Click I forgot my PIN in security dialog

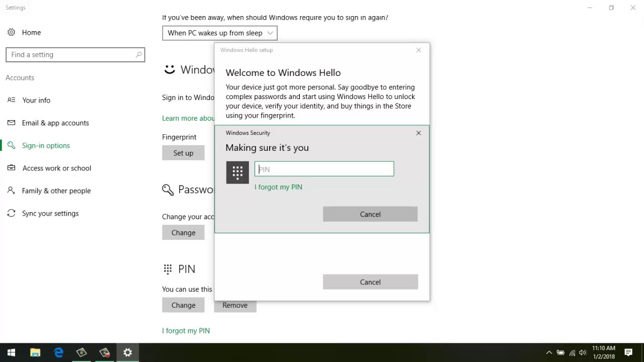pos(278,187)
